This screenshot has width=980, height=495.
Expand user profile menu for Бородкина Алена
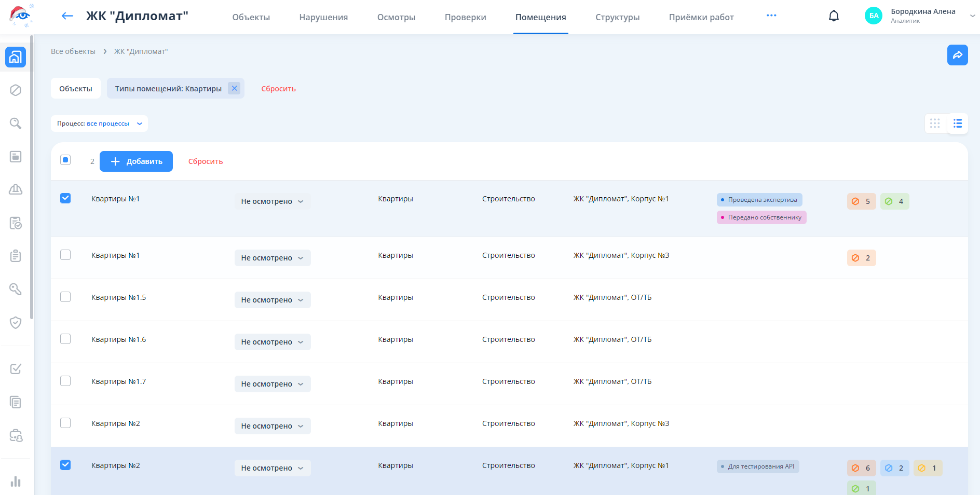click(972, 16)
